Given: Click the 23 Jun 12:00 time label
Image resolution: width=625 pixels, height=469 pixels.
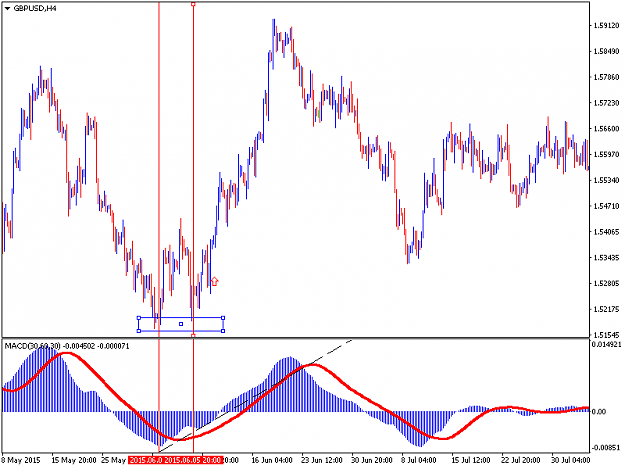Looking at the screenshot, I should click(322, 460).
